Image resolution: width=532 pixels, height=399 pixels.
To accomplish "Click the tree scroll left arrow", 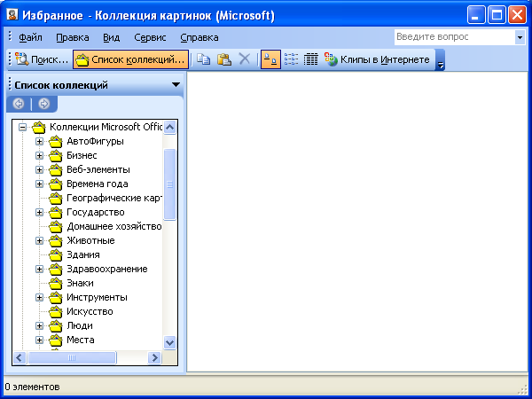I will click(x=20, y=357).
